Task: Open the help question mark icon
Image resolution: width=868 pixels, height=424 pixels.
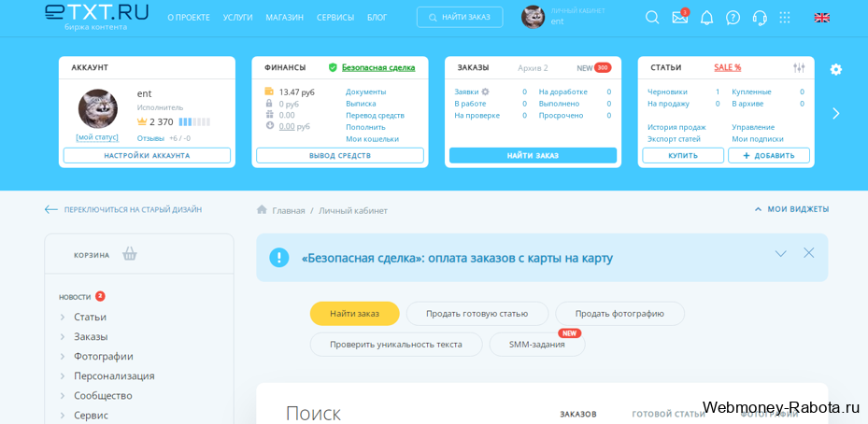Action: (733, 18)
